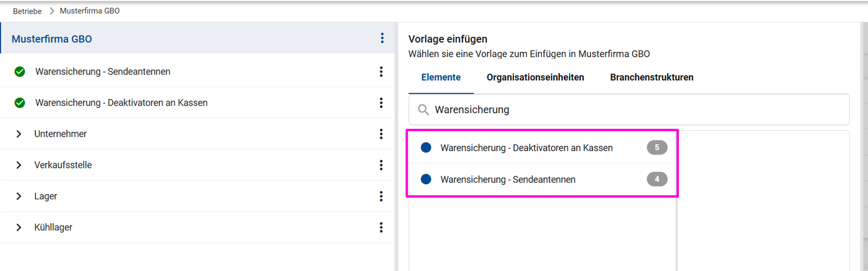
Task: Select blue dot of Deaktivatoren an Kassen template
Action: [426, 147]
